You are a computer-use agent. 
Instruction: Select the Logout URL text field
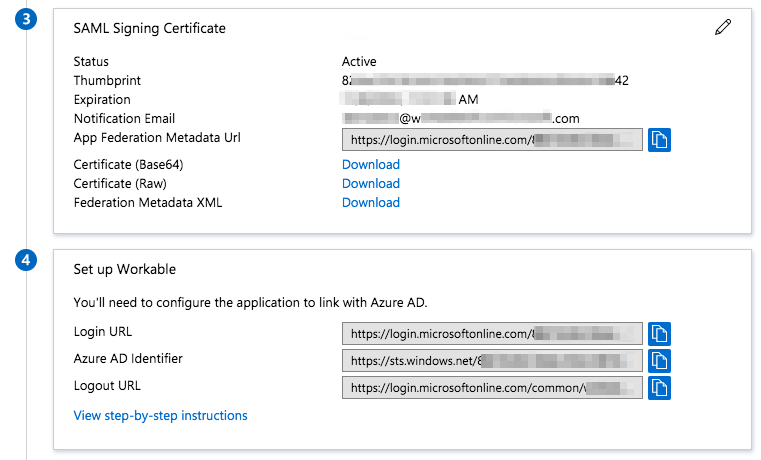(x=492, y=388)
